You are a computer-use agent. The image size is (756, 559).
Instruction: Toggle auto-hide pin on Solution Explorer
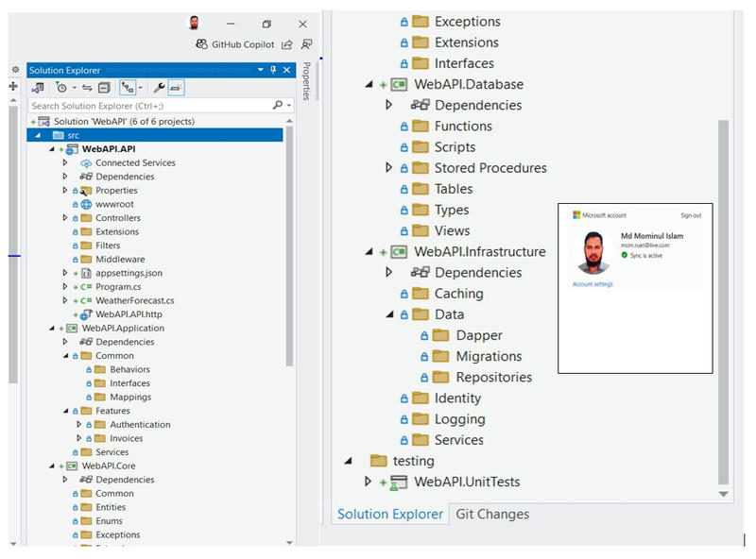(x=273, y=70)
